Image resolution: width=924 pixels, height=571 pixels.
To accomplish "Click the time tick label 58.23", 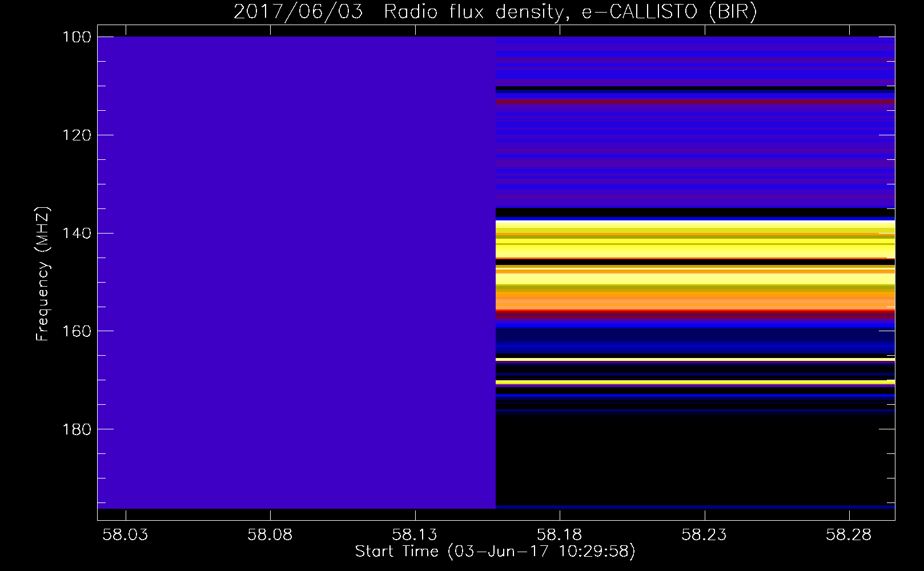I will tap(705, 535).
